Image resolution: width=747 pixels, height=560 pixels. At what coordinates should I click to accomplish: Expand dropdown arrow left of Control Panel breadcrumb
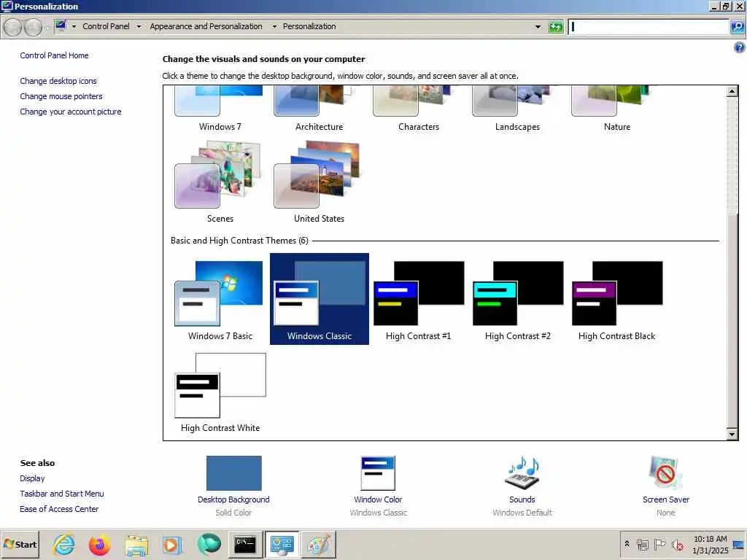click(x=74, y=27)
